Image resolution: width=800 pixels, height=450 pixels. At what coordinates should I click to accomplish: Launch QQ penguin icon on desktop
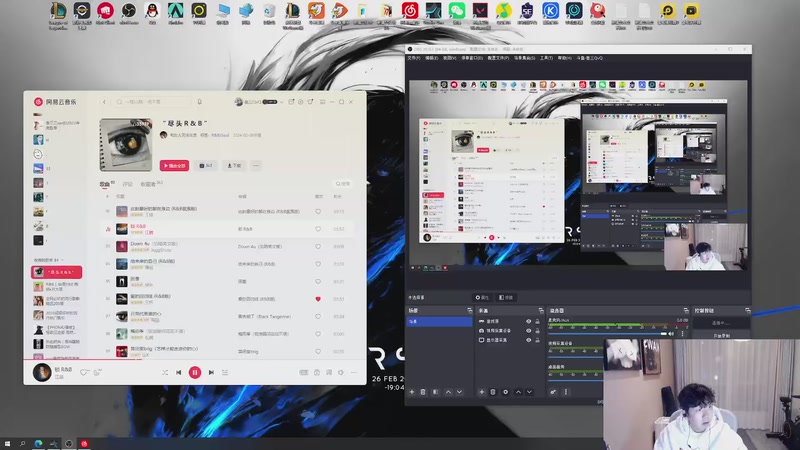(152, 14)
